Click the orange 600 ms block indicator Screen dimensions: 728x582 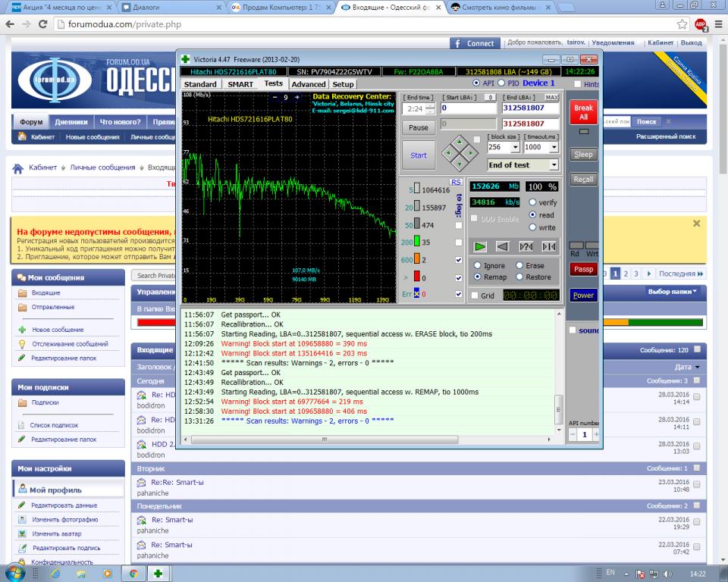click(417, 259)
